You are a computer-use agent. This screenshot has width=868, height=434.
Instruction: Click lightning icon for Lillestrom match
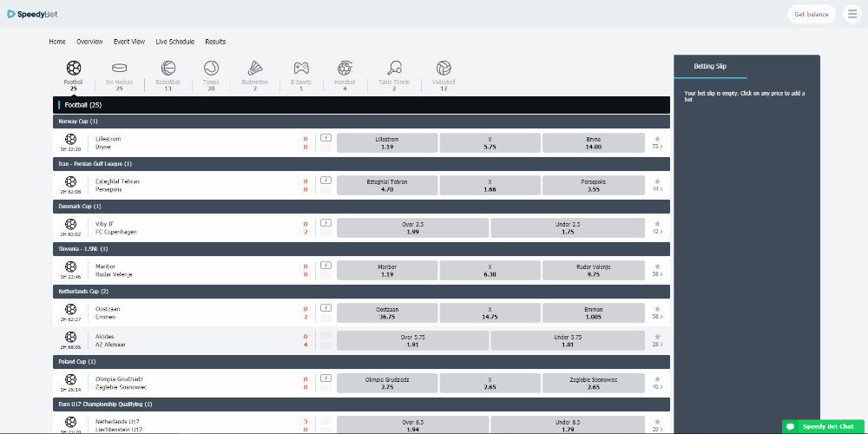click(x=326, y=138)
